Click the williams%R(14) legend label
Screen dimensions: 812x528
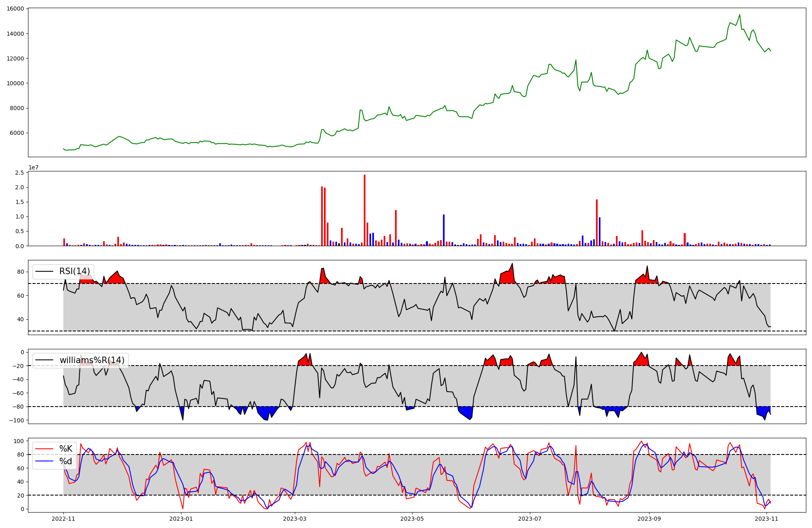(92, 360)
